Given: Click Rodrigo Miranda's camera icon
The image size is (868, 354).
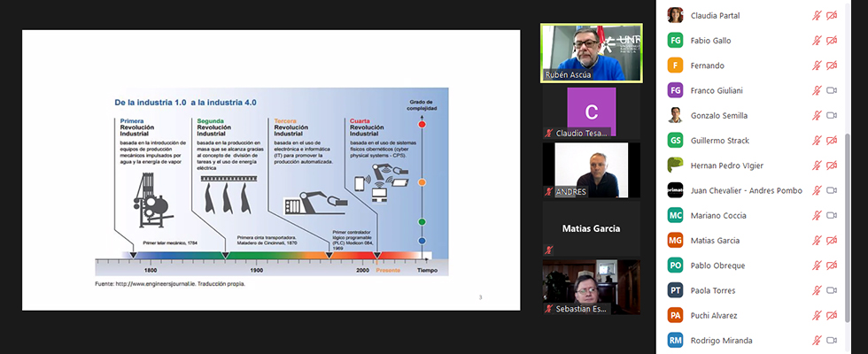Looking at the screenshot, I should click(832, 340).
